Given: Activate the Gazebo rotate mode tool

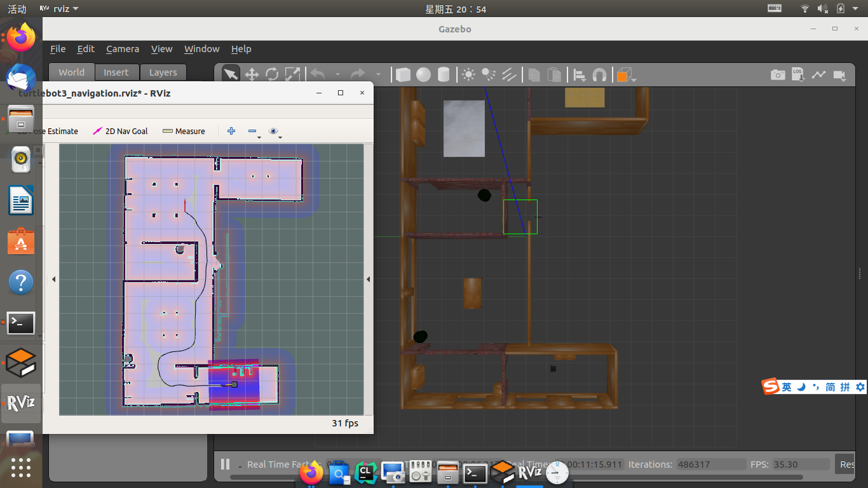Looking at the screenshot, I should coord(272,74).
